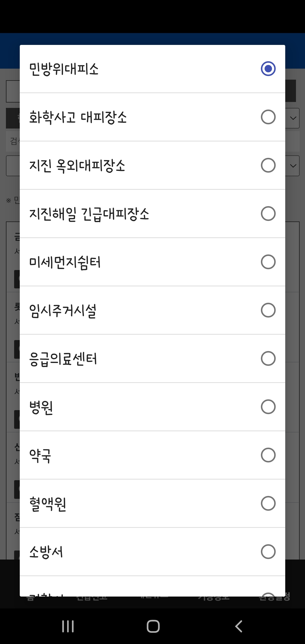Screen dimensions: 305x644
Task: Open the lower dropdown chevron behind dialog
Action: 293,166
